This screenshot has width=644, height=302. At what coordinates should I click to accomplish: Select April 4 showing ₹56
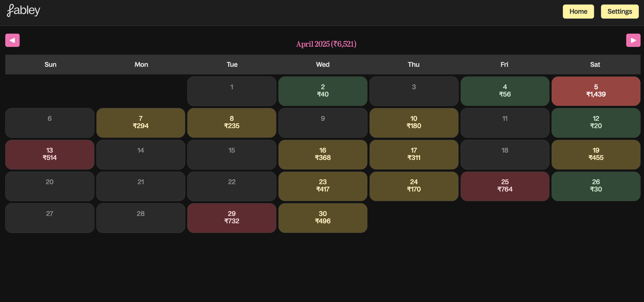[x=504, y=91]
